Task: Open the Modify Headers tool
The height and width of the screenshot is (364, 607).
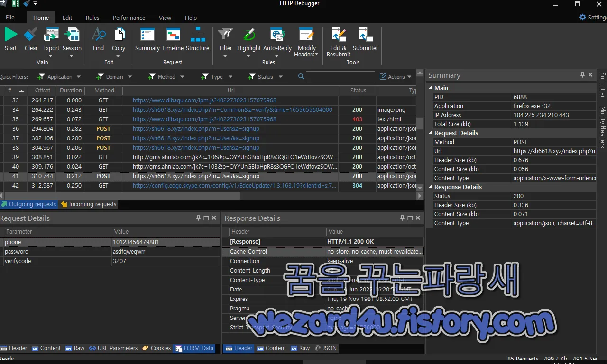Action: [x=306, y=43]
